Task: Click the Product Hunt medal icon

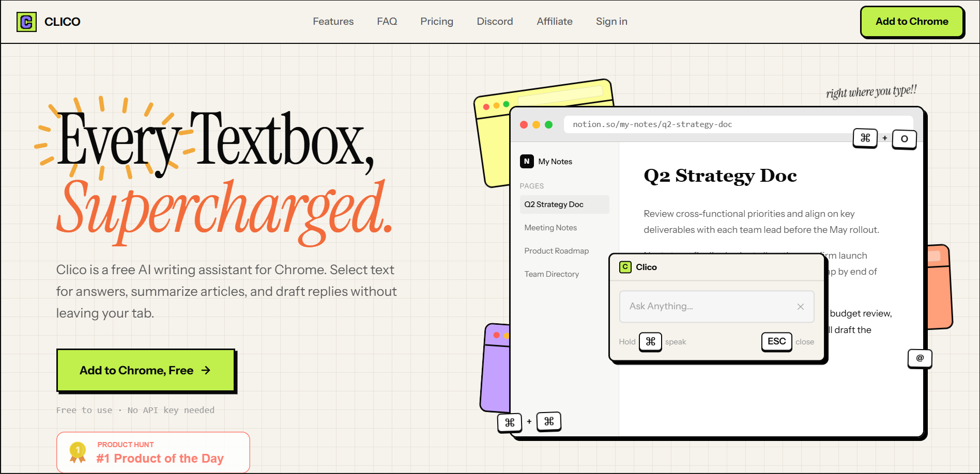Action: [x=78, y=452]
